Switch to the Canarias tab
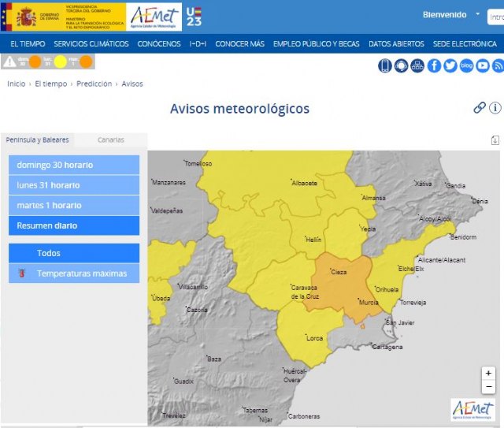 click(x=110, y=140)
